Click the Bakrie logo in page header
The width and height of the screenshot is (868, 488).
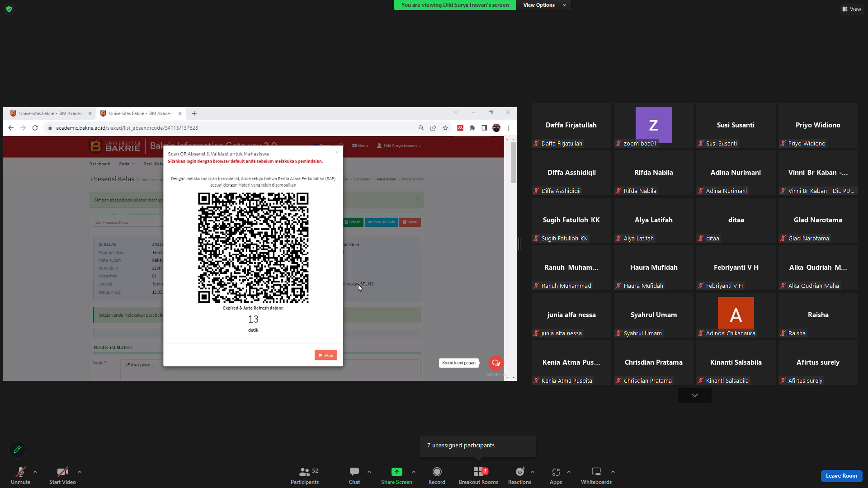tap(115, 146)
